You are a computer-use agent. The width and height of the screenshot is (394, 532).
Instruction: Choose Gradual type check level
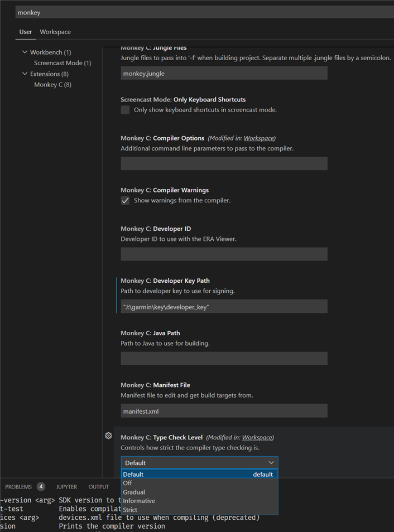199,492
